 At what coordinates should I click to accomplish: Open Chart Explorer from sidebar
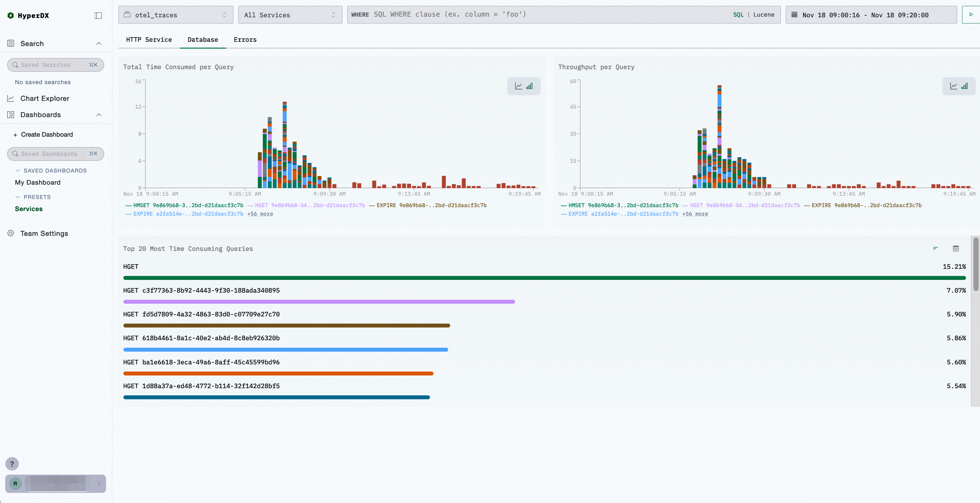tap(44, 99)
